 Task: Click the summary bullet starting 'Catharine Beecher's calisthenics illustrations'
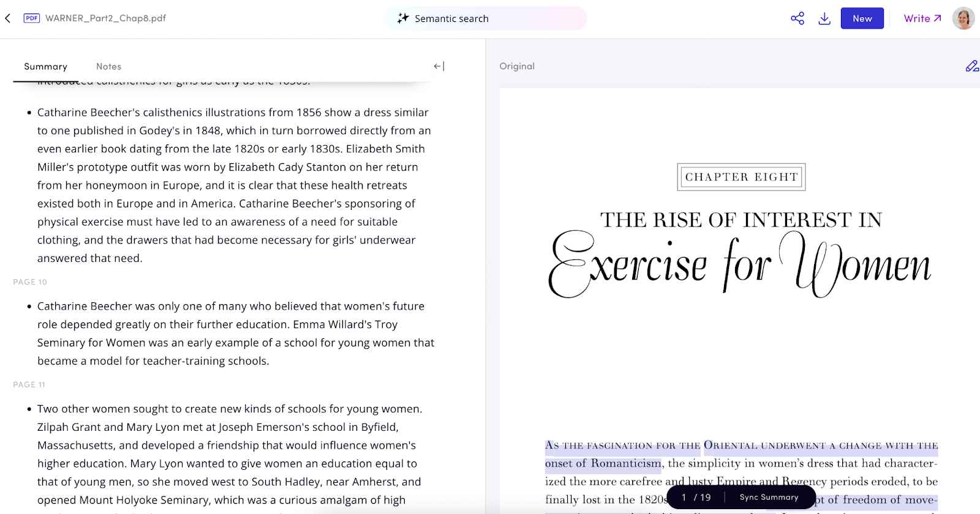pos(234,185)
